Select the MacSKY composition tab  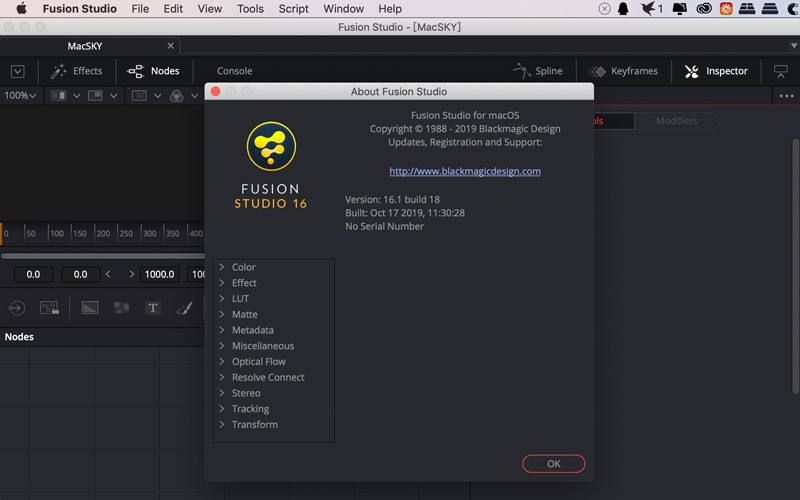tap(85, 46)
